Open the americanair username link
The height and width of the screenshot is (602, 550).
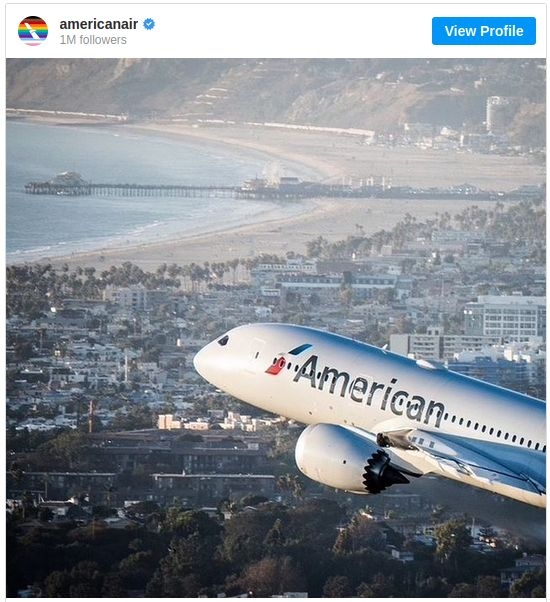tap(99, 24)
